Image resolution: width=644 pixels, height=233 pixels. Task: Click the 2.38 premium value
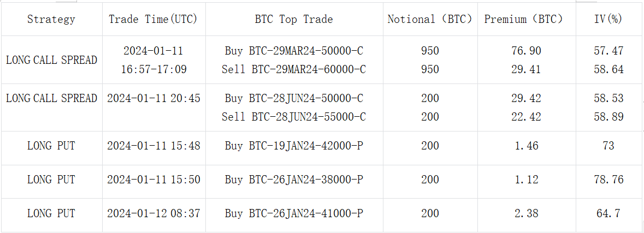527,213
